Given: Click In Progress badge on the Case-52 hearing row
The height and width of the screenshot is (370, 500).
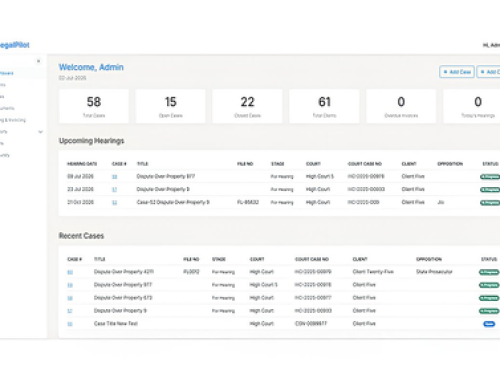Looking at the screenshot, I should pyautogui.click(x=490, y=202).
